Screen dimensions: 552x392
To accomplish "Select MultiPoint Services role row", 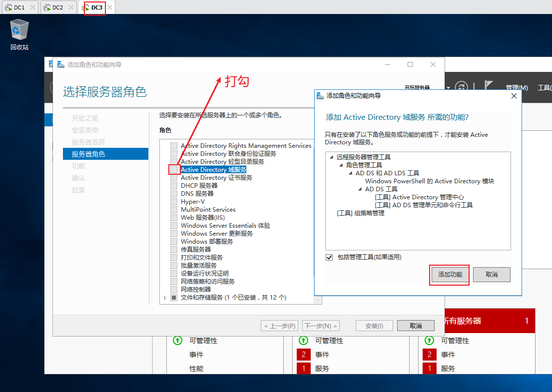I will click(208, 209).
